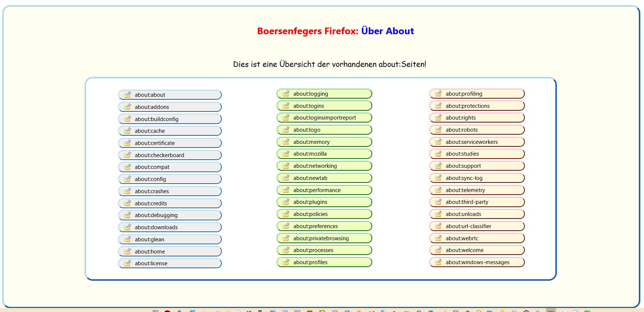Image resolution: width=644 pixels, height=312 pixels.
Task: Click the icon next to about:telemetry
Action: click(438, 190)
